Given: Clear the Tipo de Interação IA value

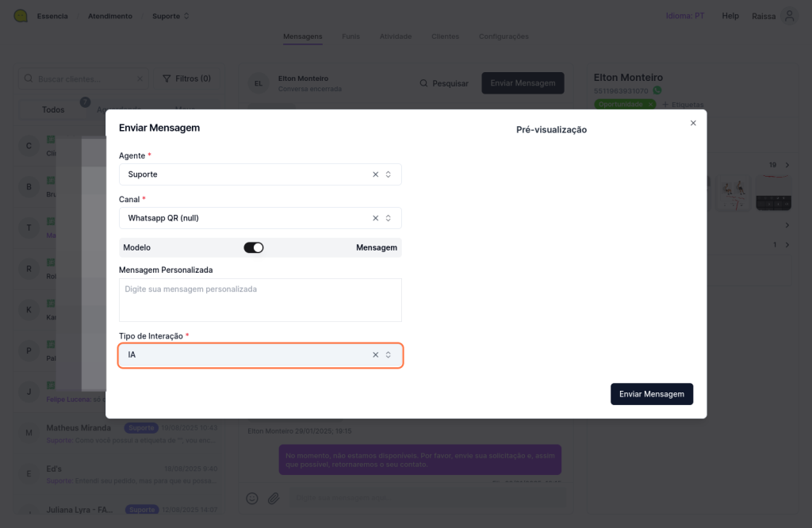Looking at the screenshot, I should click(x=375, y=355).
